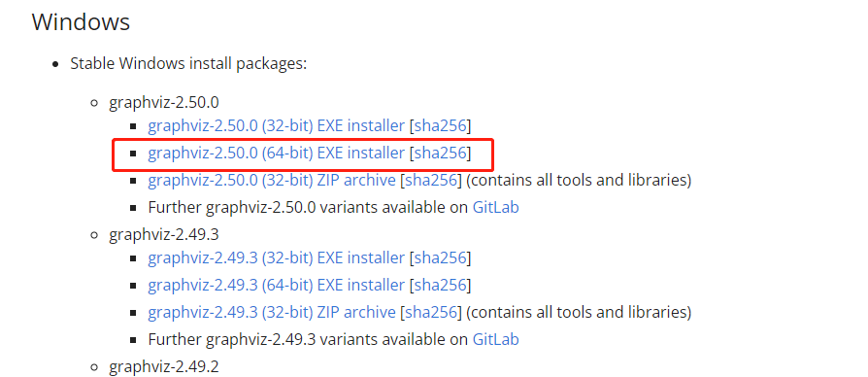Open graphviz-2.49.3 (32-bit) EXE installer link

pyautogui.click(x=277, y=258)
